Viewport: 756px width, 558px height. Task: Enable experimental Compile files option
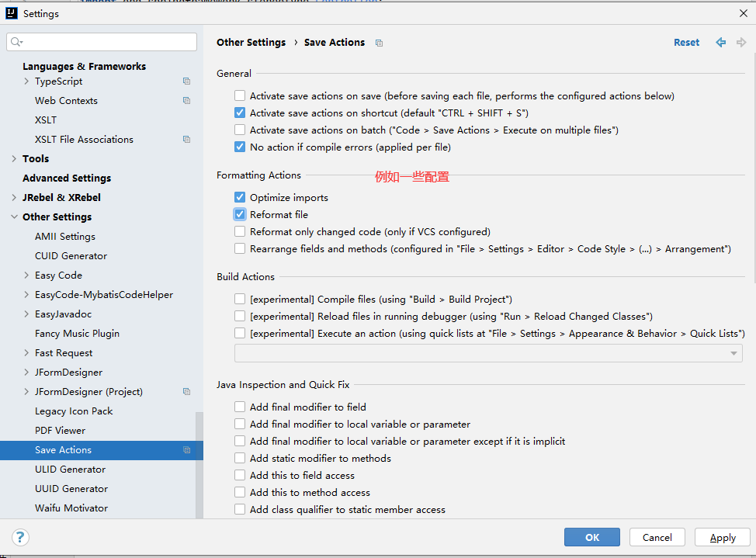pos(240,299)
